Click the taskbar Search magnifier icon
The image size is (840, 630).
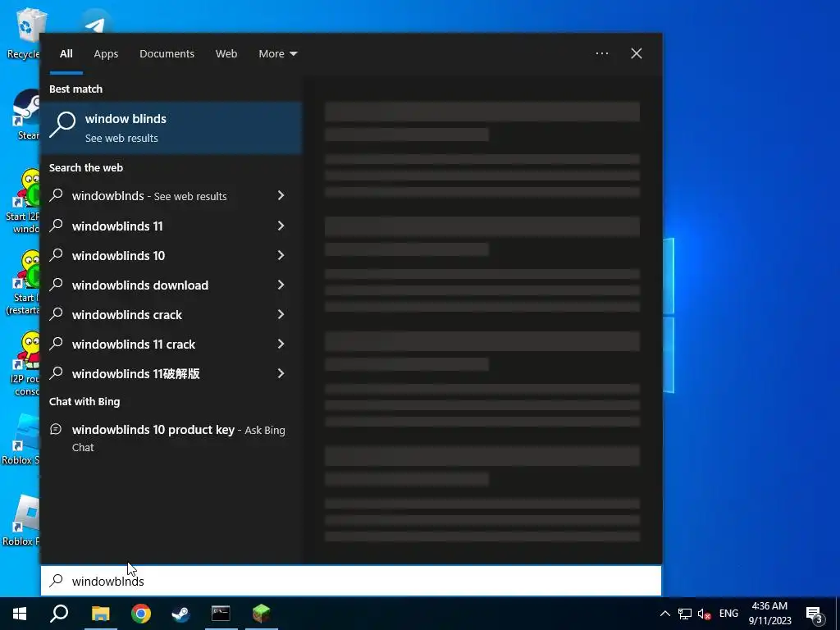tap(59, 614)
